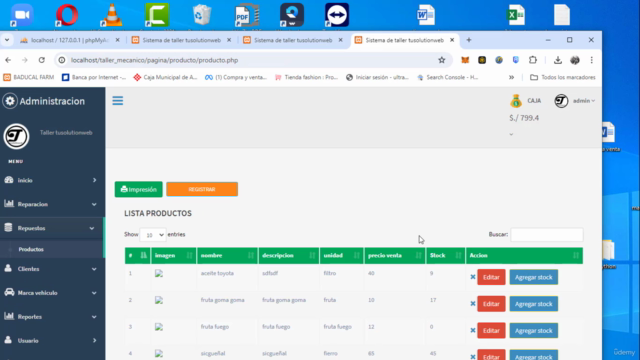The height and width of the screenshot is (360, 640).
Task: Click the Administracion gear icon
Action: [x=10, y=101]
